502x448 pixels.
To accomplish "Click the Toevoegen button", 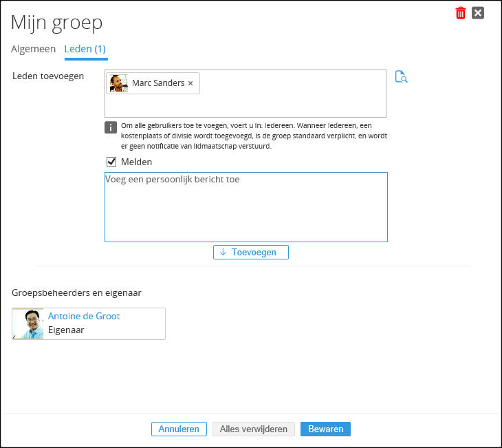I will pos(251,252).
